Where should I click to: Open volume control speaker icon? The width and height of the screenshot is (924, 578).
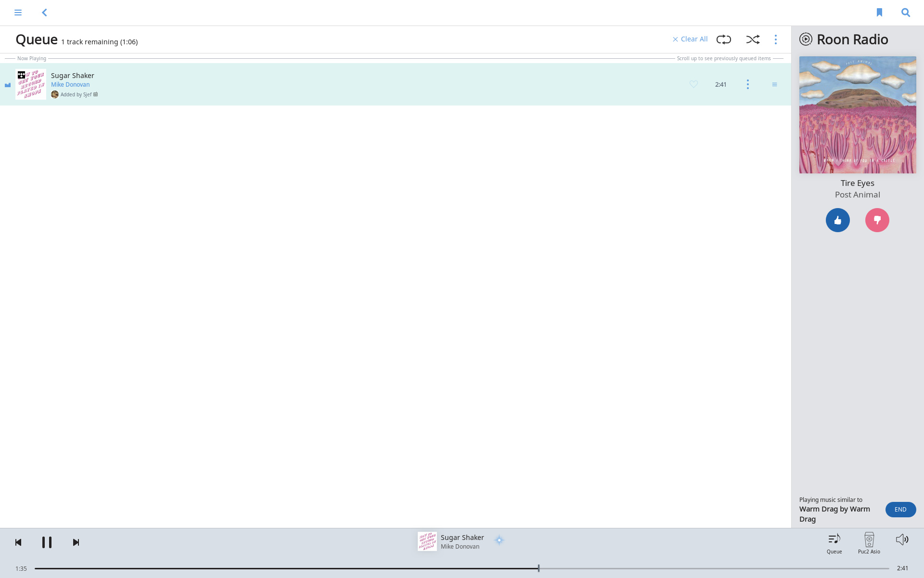pyautogui.click(x=902, y=539)
